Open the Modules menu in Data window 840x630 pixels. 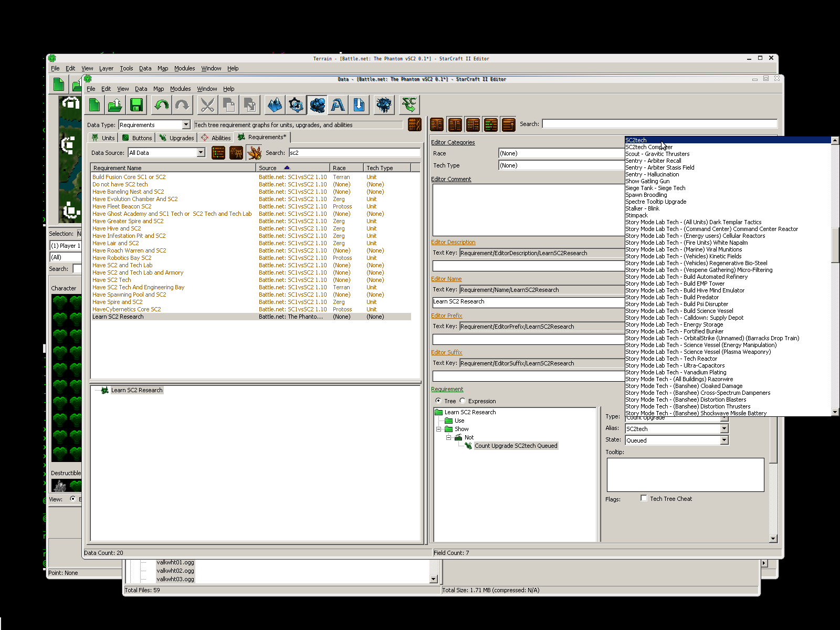180,89
